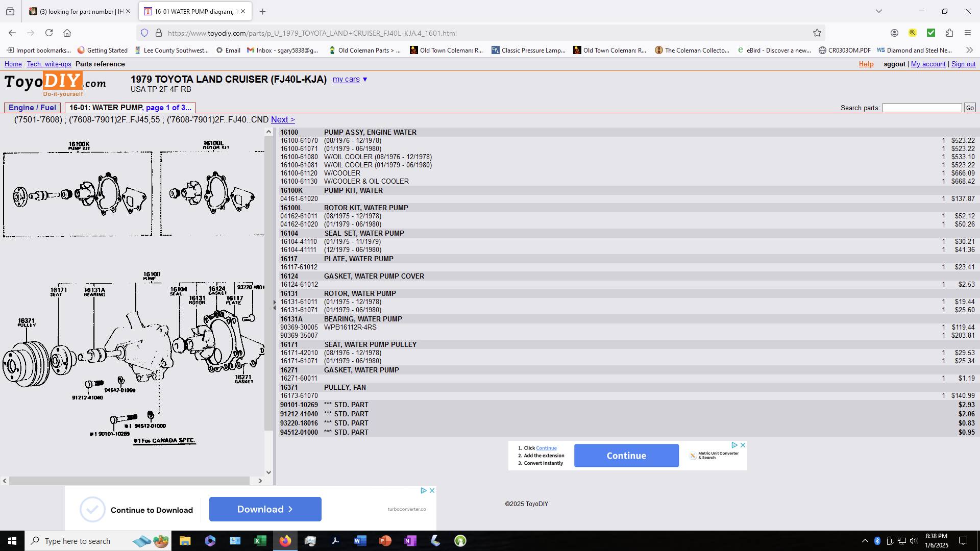Open PowerPoint from the taskbar
This screenshot has width=980, height=551.
[x=385, y=541]
